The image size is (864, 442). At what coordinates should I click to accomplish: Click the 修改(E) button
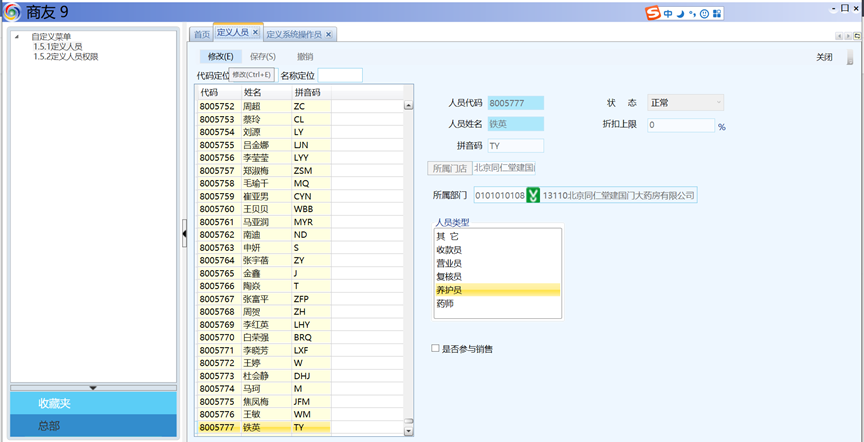(220, 56)
